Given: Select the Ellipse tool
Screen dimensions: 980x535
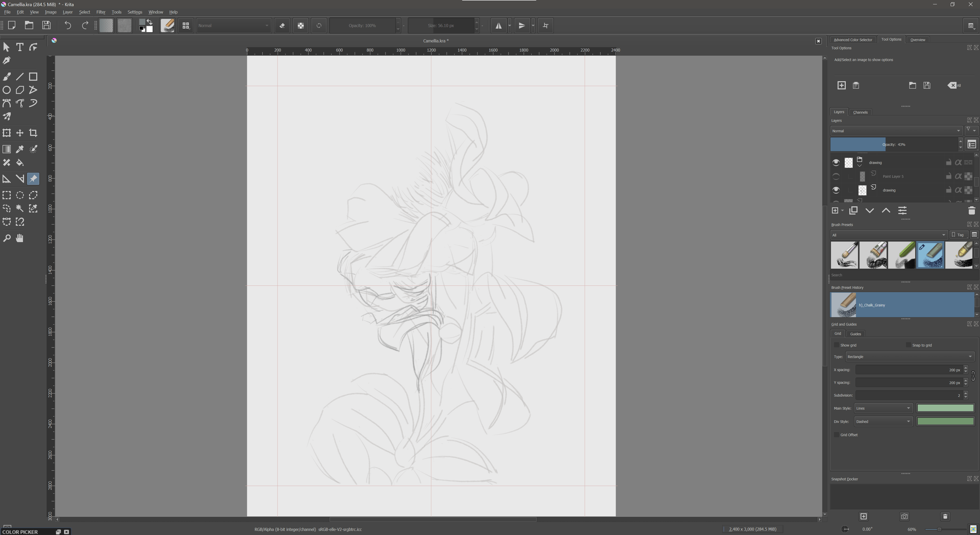Looking at the screenshot, I should pyautogui.click(x=6, y=90).
